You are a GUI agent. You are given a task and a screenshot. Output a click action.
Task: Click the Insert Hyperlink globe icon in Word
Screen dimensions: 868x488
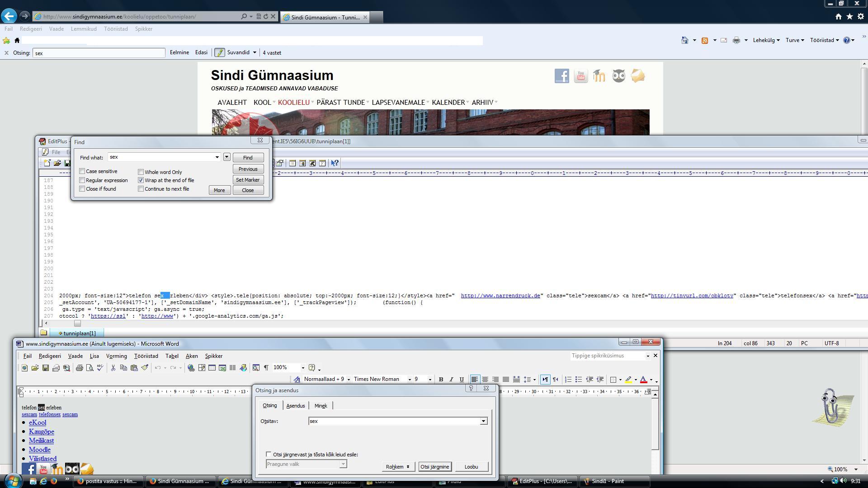(x=191, y=368)
